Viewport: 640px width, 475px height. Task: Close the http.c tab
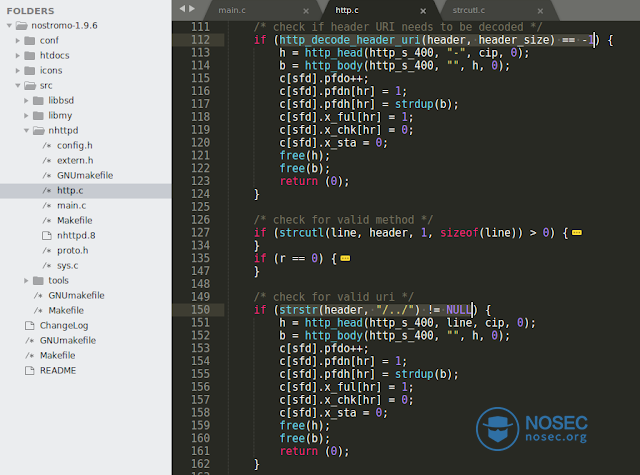tap(423, 11)
